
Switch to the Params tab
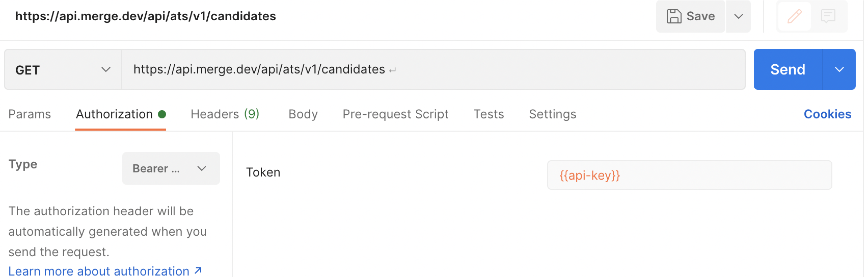tap(30, 114)
